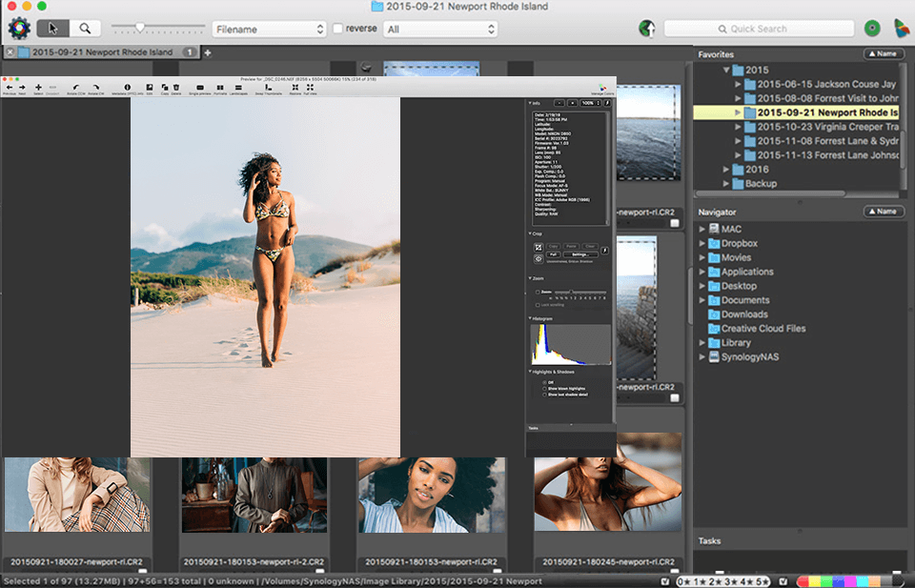This screenshot has height=588, width=915.
Task: Delete the current preview image
Action: click(x=176, y=87)
